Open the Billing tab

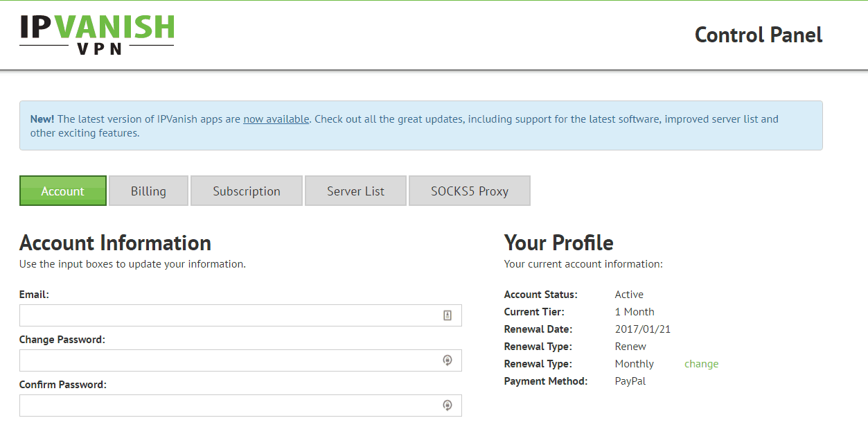(x=148, y=191)
